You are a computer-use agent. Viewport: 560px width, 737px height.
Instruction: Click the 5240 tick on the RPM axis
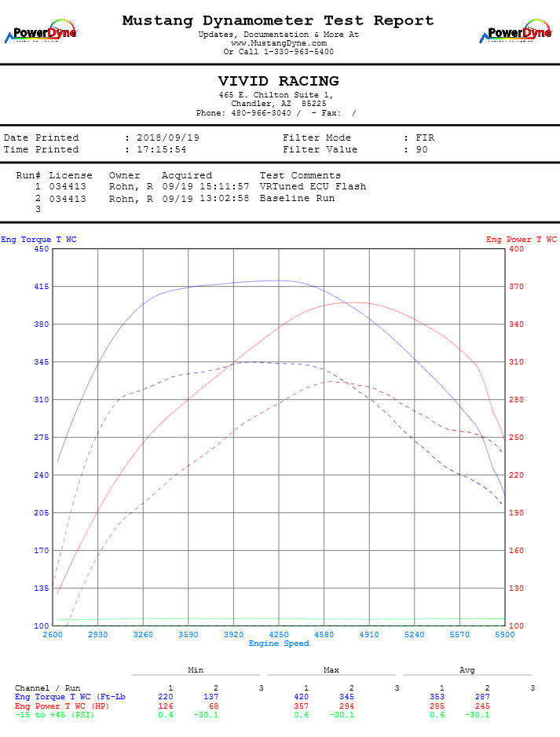pos(415,635)
